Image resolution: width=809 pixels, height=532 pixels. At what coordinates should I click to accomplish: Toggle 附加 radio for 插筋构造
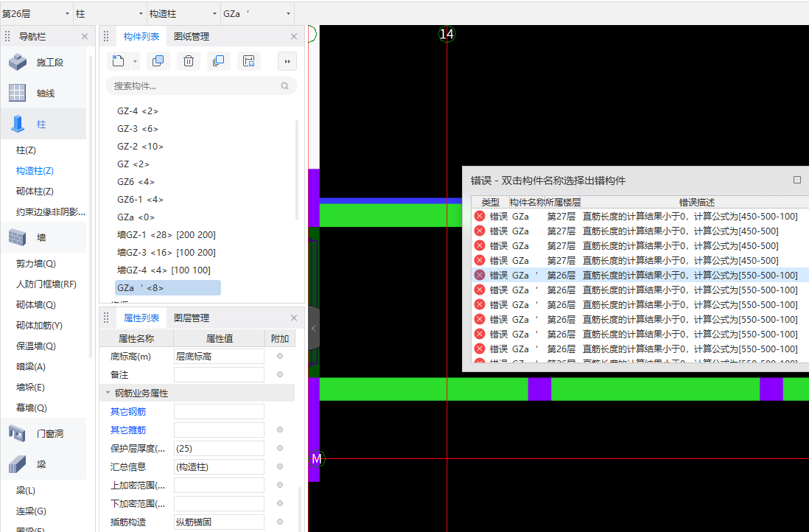pyautogui.click(x=280, y=522)
